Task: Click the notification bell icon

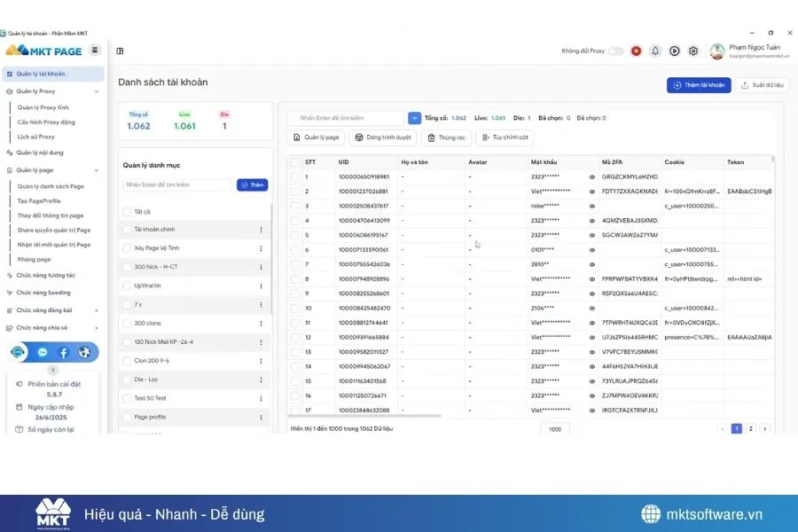Action: click(x=655, y=51)
